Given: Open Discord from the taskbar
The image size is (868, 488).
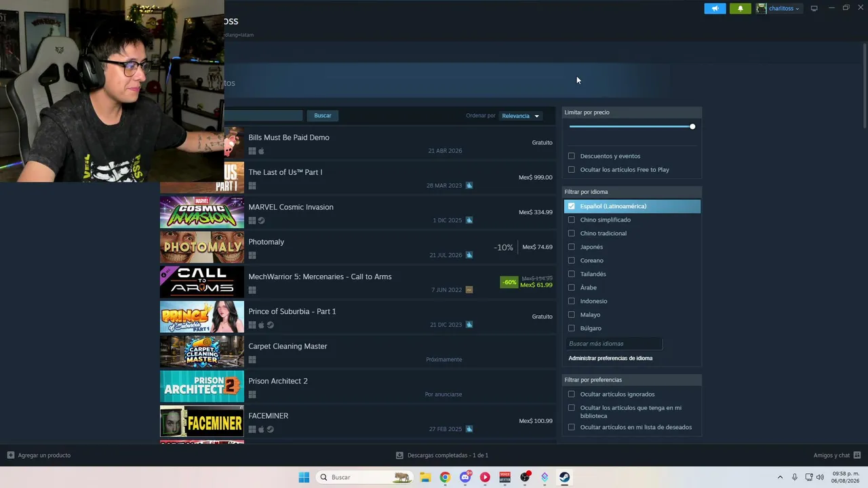Looking at the screenshot, I should pyautogui.click(x=465, y=477).
